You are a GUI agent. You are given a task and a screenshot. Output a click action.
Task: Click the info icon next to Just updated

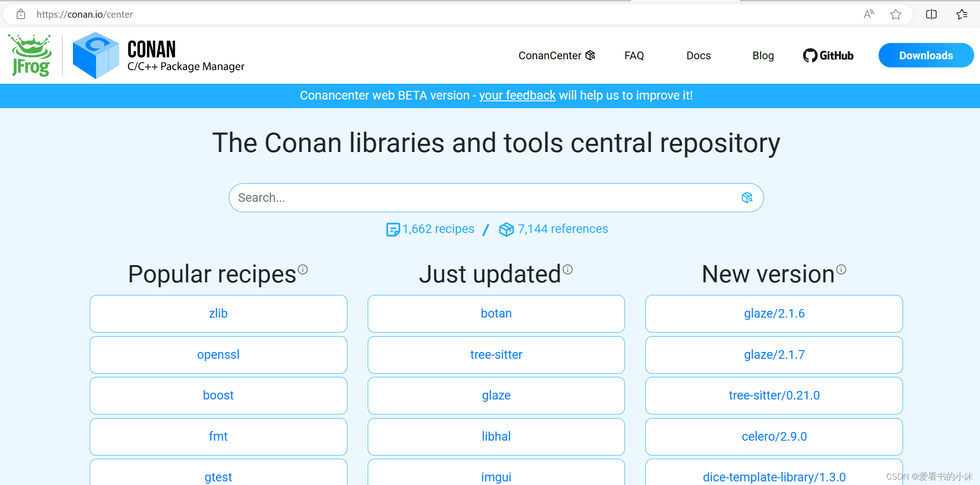[567, 270]
